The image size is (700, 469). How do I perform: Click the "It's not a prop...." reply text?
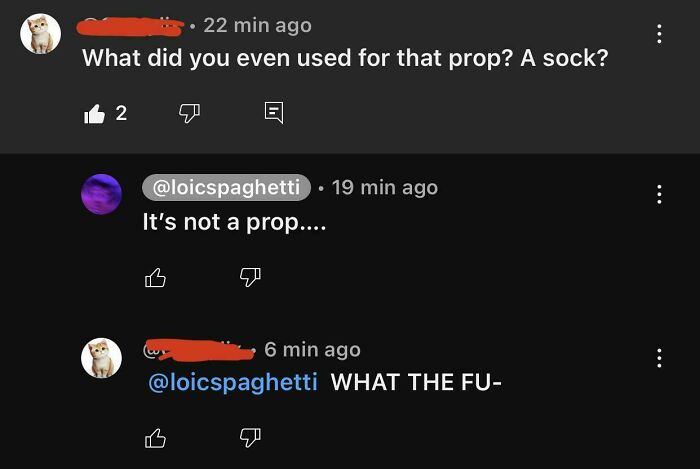234,222
